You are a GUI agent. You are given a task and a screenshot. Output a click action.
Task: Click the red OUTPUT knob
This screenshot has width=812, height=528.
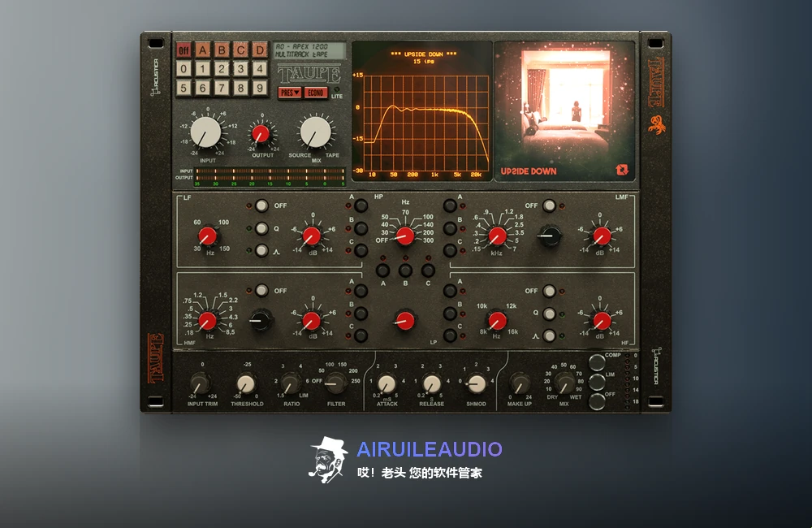pyautogui.click(x=261, y=134)
